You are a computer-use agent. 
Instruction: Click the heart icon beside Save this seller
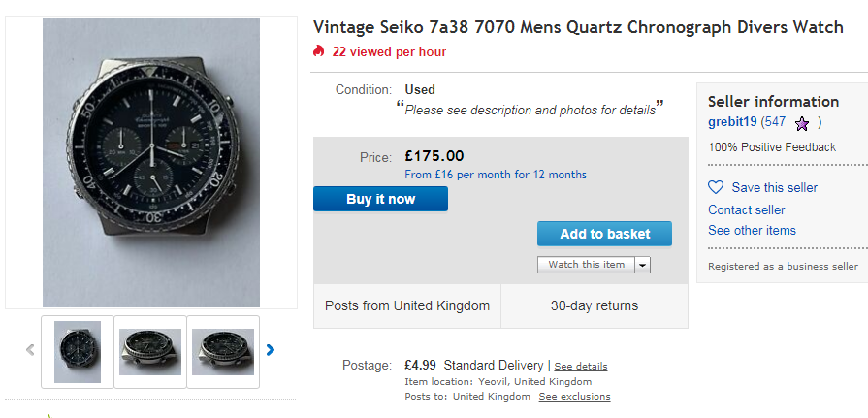[x=716, y=187]
